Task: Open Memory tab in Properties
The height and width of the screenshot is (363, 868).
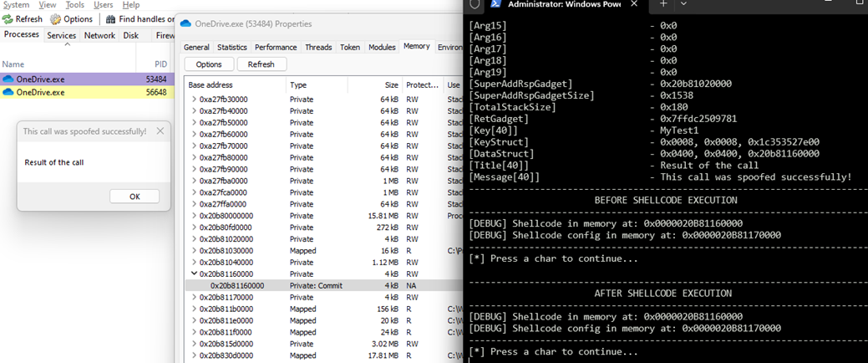Action: [417, 47]
